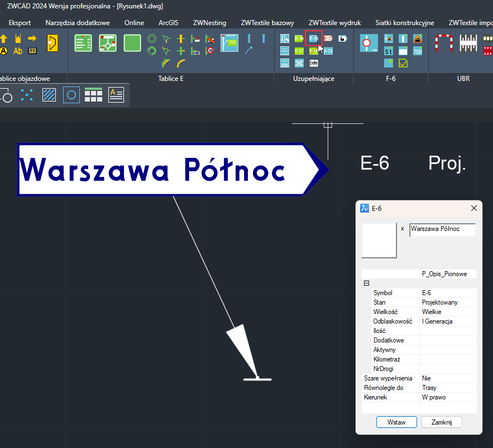Click the E-17 sign icon
This screenshot has width=493, height=448.
click(299, 51)
